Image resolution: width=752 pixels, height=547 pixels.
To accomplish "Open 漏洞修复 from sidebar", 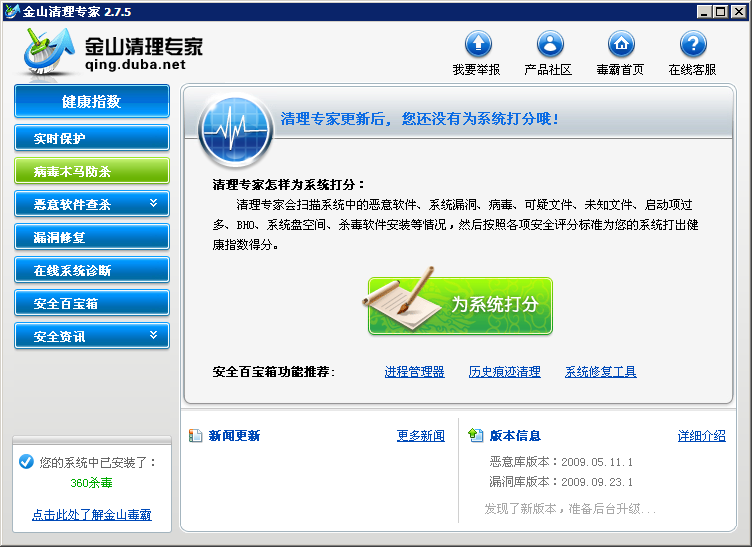I will pos(92,237).
